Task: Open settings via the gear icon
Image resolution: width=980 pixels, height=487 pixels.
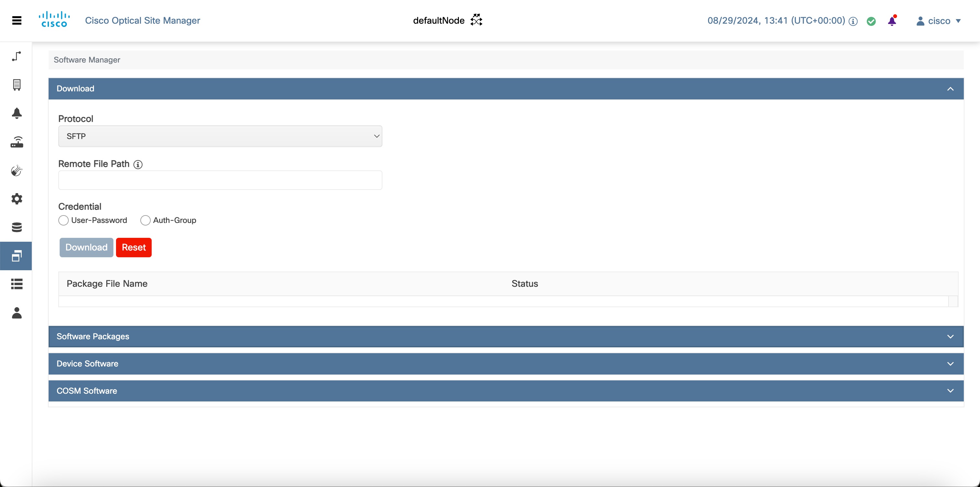Action: click(x=16, y=199)
